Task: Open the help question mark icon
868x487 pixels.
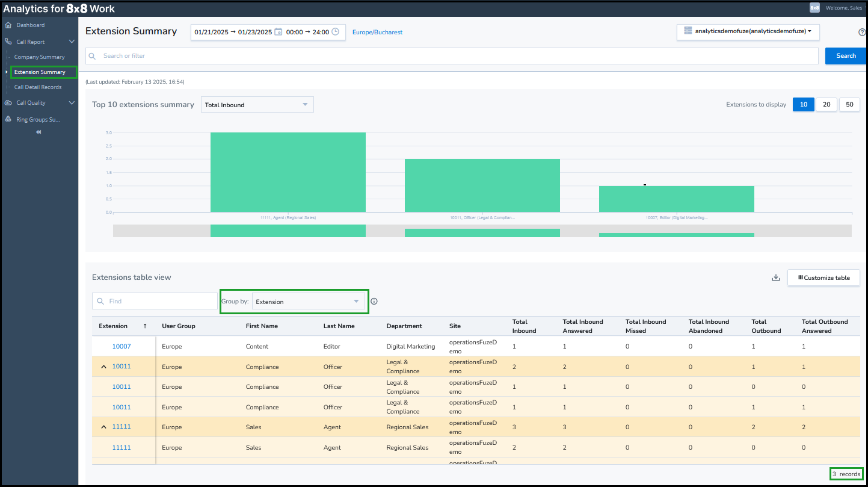Action: coord(863,33)
